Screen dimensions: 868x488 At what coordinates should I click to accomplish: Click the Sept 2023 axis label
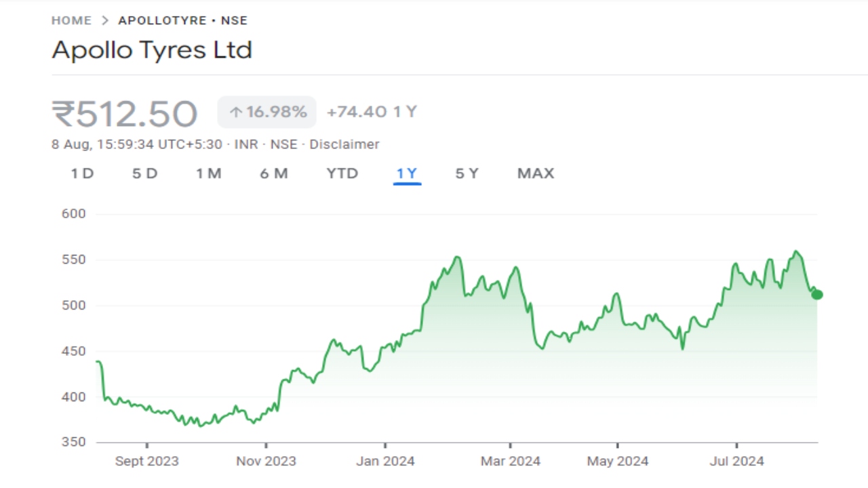(x=146, y=462)
